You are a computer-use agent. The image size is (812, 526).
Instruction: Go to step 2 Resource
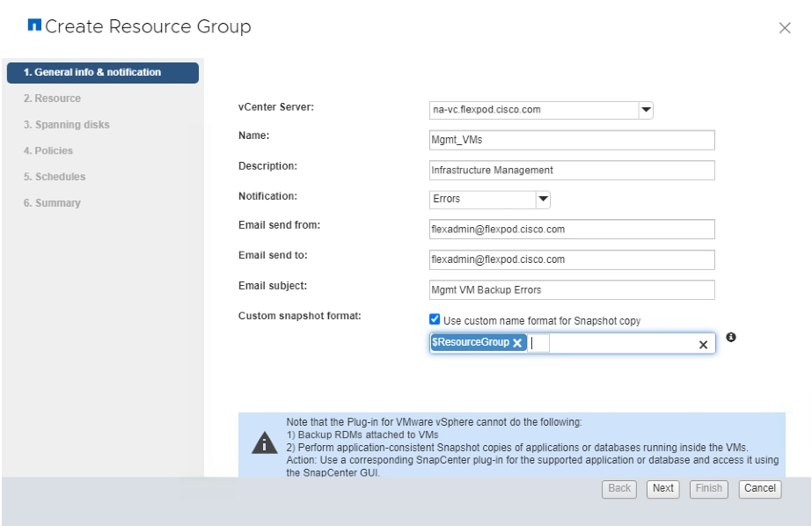tap(52, 99)
